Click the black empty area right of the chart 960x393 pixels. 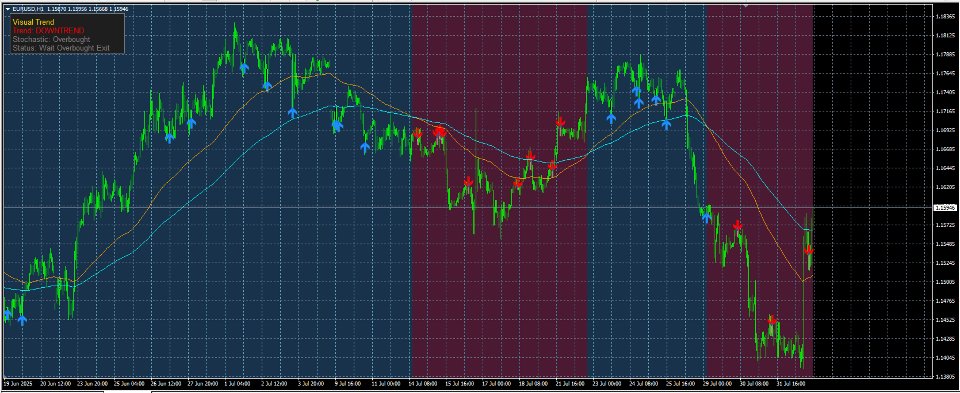point(872,190)
